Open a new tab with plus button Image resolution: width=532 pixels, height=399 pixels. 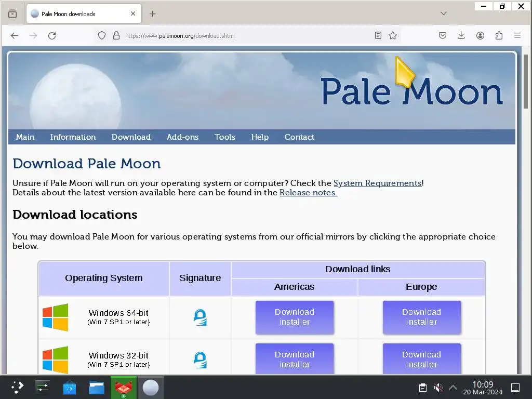pos(153,14)
